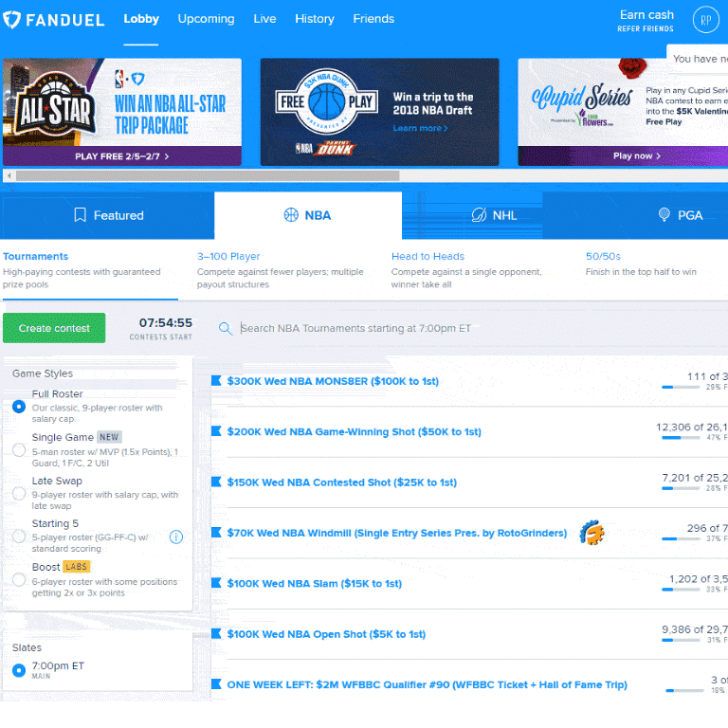Click the $150K Contested Shot entries progress bar
Screen dimensions: 728x728
coord(681,488)
